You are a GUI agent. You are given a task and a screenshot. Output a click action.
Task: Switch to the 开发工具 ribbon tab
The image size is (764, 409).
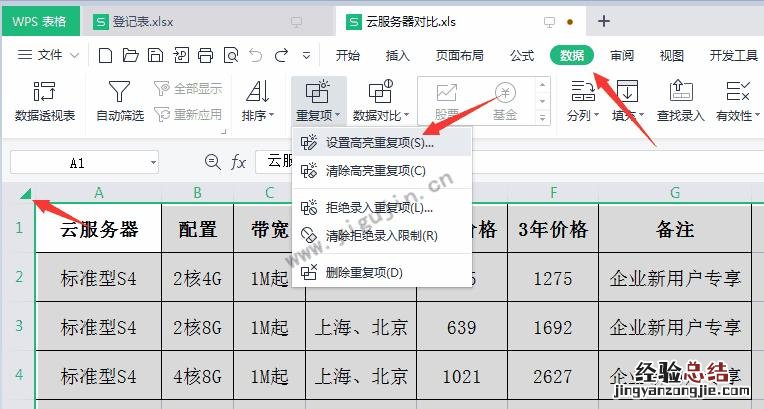click(733, 56)
